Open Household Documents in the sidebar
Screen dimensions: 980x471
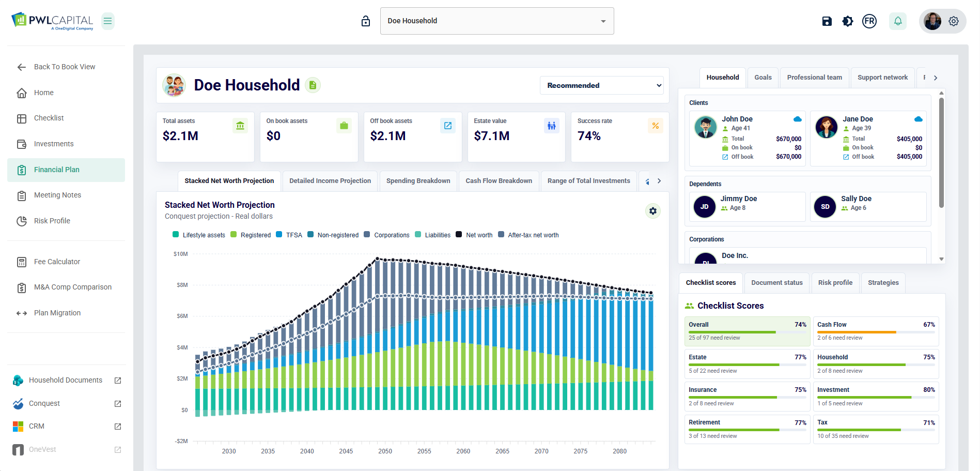[x=66, y=381]
